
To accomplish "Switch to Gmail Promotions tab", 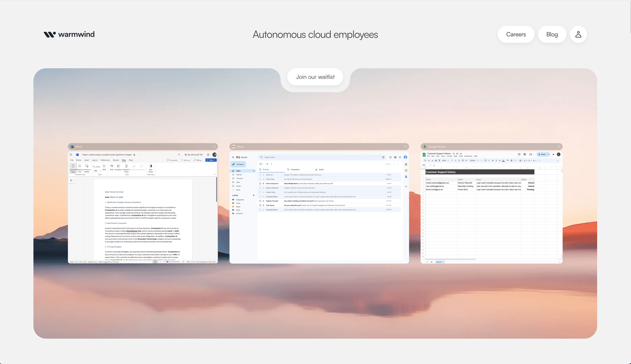I will [x=295, y=170].
